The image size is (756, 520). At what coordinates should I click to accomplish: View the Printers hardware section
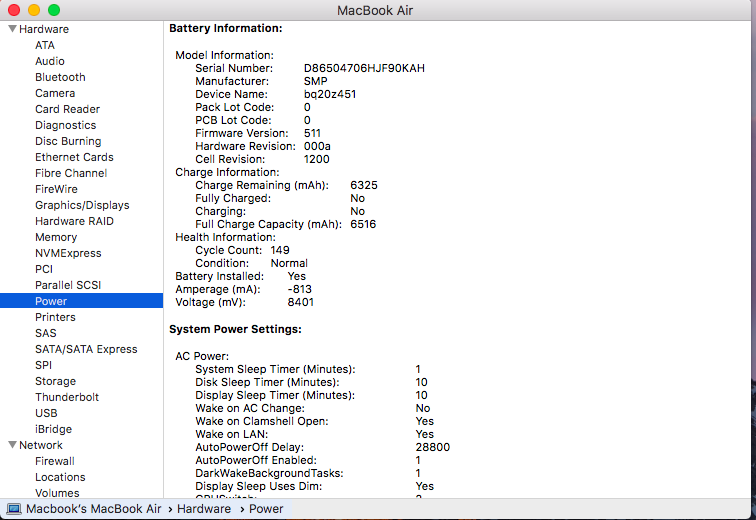pos(55,317)
